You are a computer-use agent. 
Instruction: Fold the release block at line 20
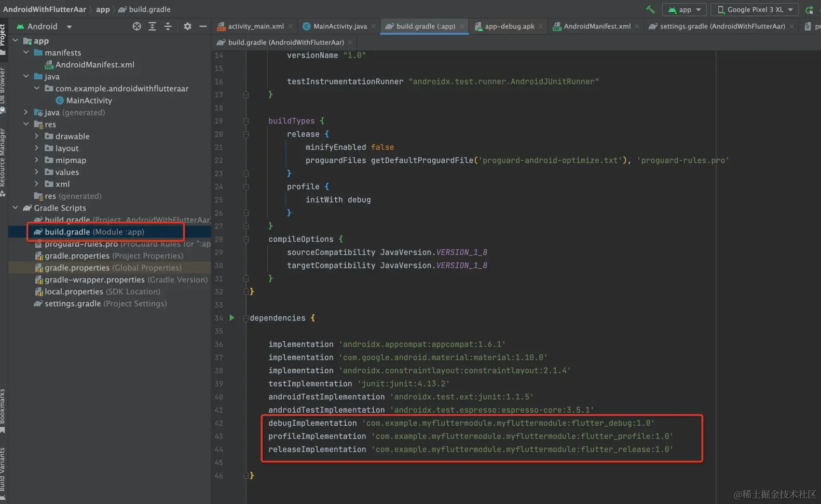tap(246, 134)
